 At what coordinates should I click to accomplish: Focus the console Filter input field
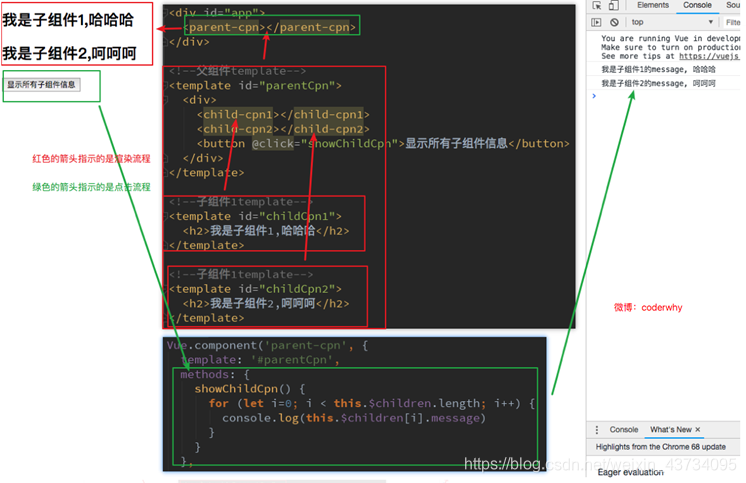732,22
